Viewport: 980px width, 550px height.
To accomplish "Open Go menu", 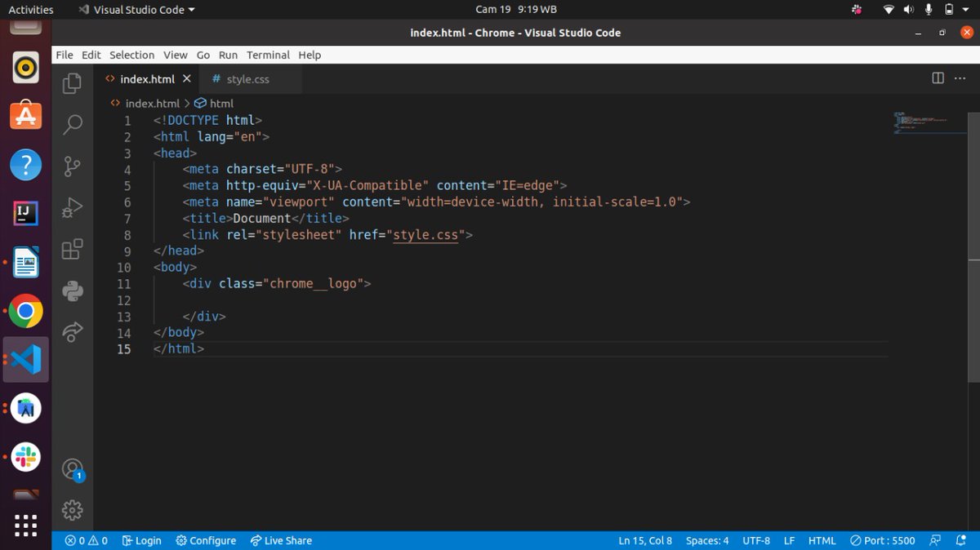I will (203, 55).
